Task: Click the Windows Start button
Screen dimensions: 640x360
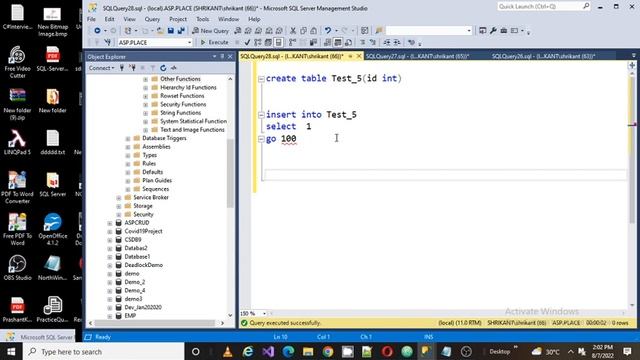Action: click(11, 351)
